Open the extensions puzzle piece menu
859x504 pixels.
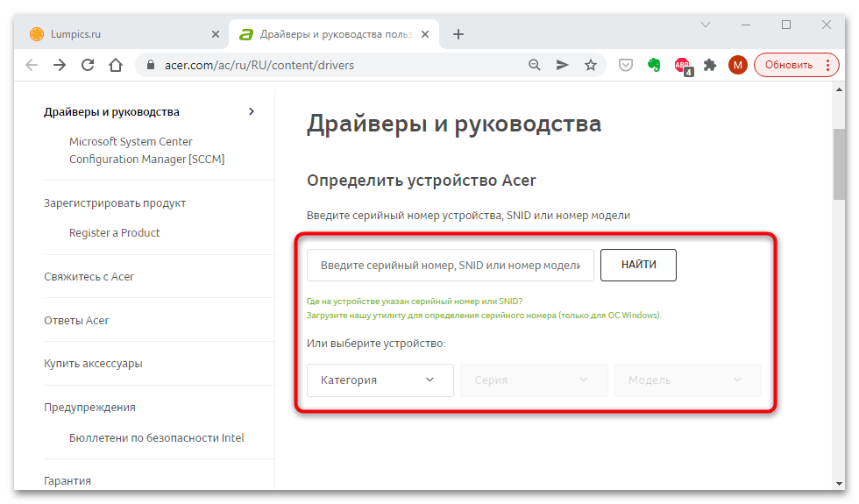click(710, 65)
